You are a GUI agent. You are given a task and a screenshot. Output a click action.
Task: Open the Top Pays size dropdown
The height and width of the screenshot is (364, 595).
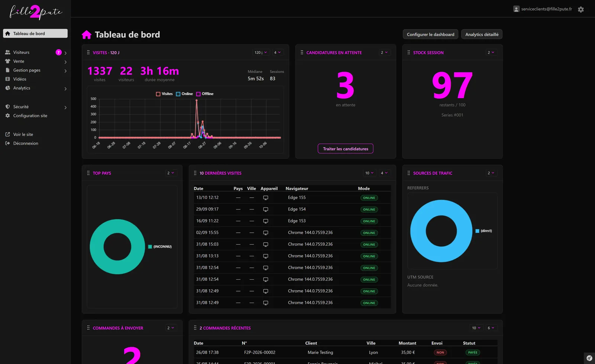[171, 173]
